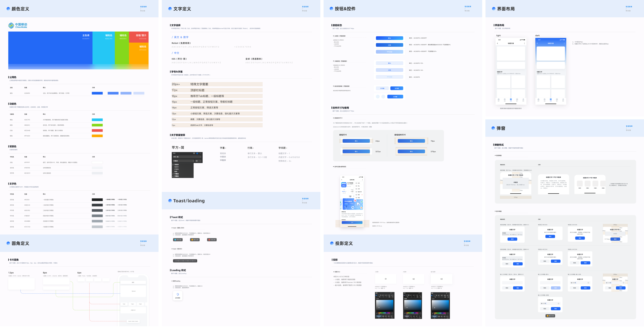The height and width of the screenshot is (327, 644).
Task: Click empty input in 输入文本弹窗-默认 dialog
Action: point(550,283)
